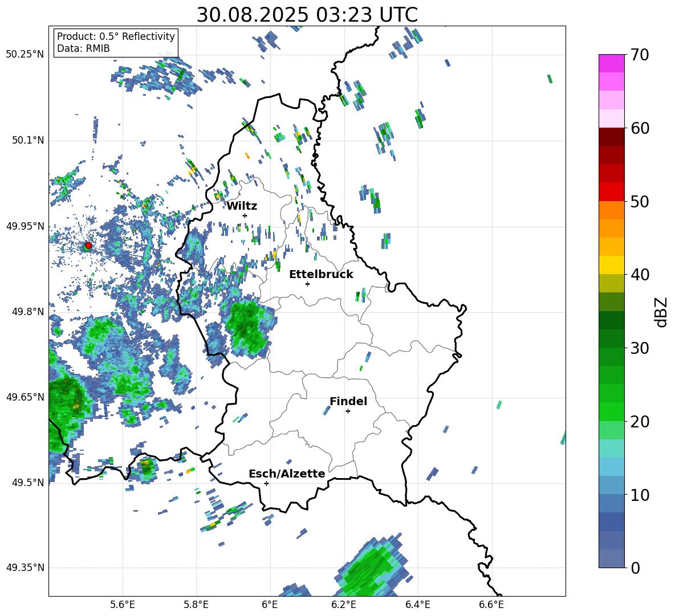Click the 60 value on colorbar

tap(640, 128)
